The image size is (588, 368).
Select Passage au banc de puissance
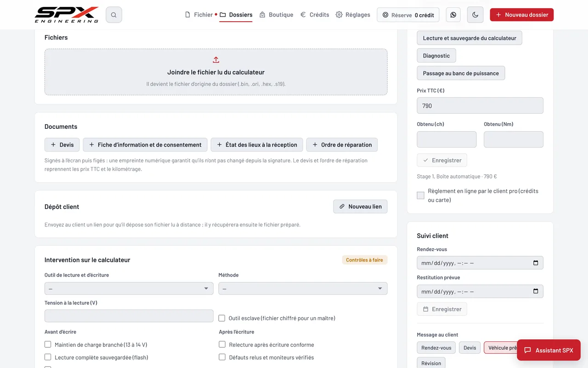[461, 73]
